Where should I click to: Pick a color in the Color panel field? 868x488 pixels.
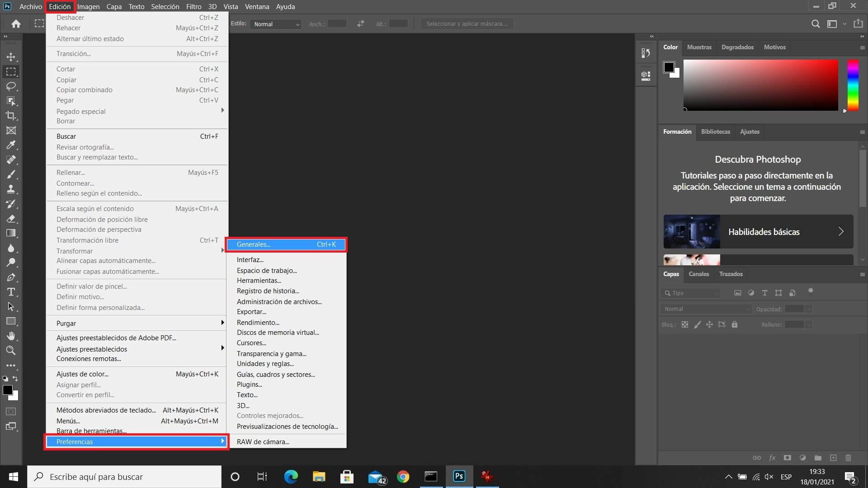coord(760,85)
